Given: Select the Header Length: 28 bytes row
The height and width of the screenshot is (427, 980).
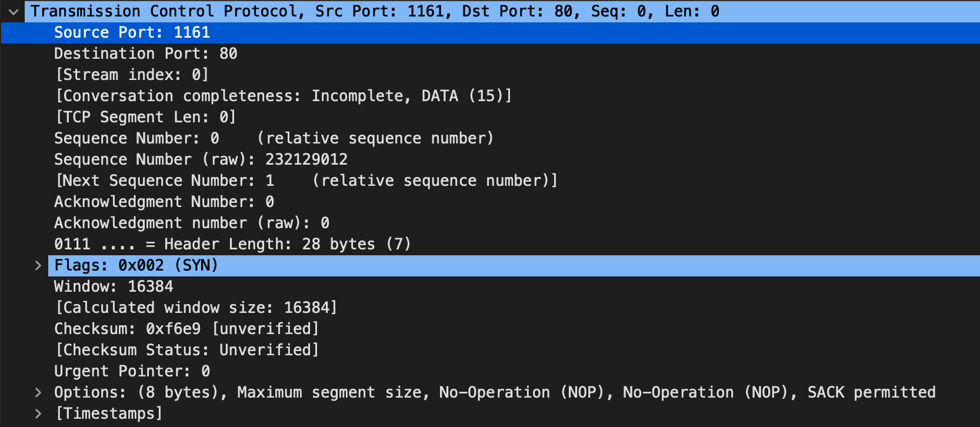Looking at the screenshot, I should point(490,244).
